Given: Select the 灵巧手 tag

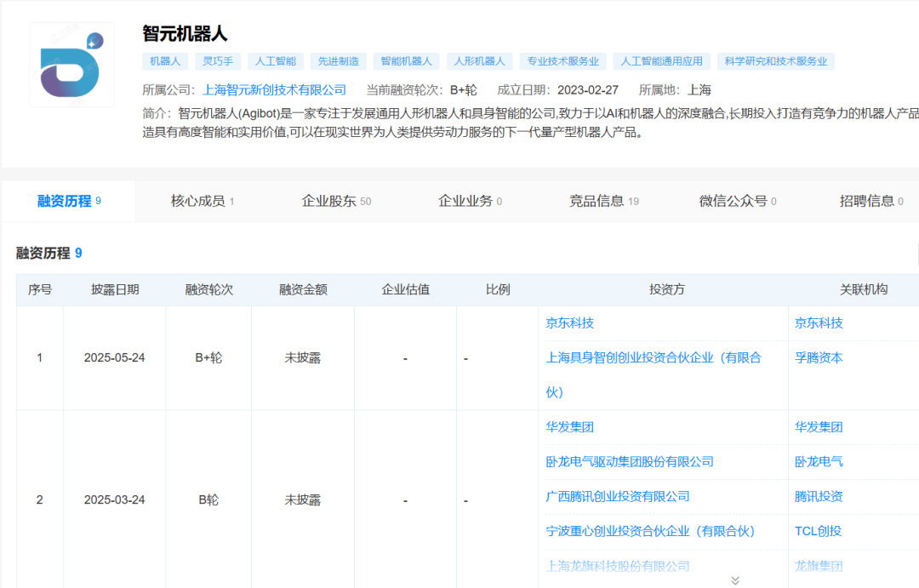Looking at the screenshot, I should (218, 61).
